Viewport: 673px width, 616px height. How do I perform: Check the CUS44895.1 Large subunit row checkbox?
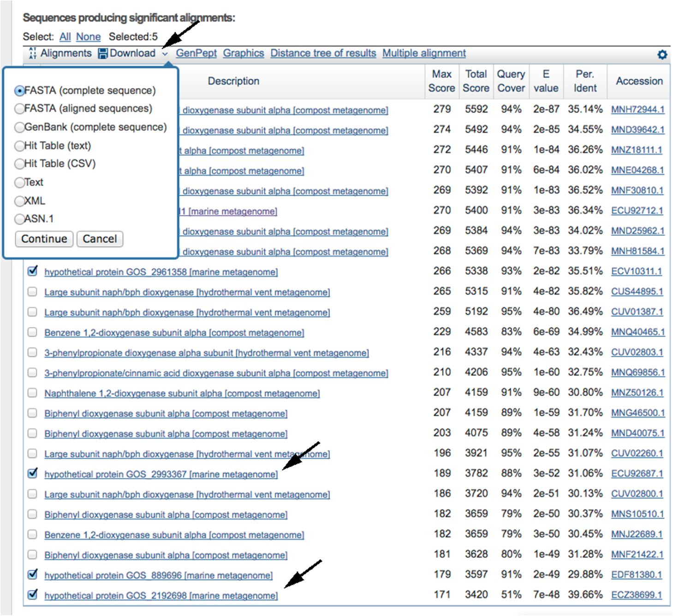coord(32,292)
